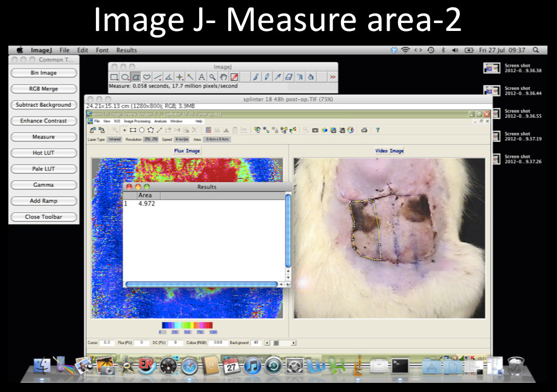Select the Freehand heart-shaped selection tool
The image size is (557, 392).
pos(147,77)
